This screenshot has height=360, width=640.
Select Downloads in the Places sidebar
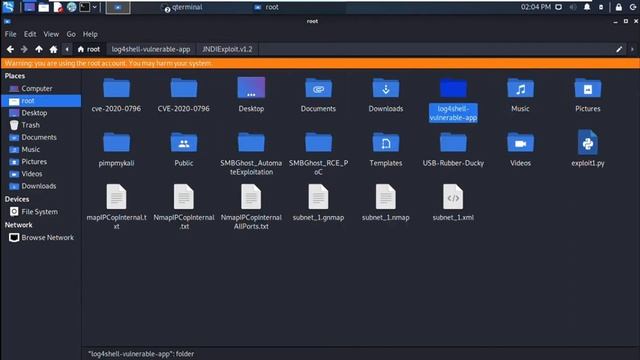click(41, 186)
